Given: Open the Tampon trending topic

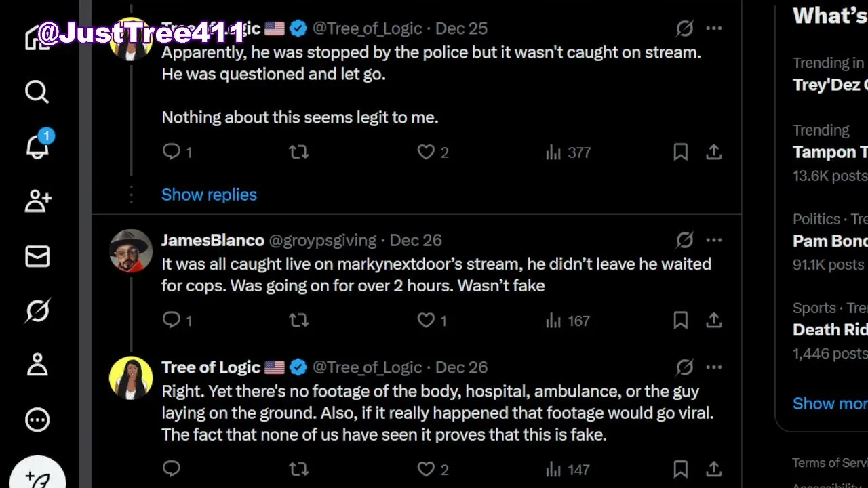Looking at the screenshot, I should click(x=829, y=152).
